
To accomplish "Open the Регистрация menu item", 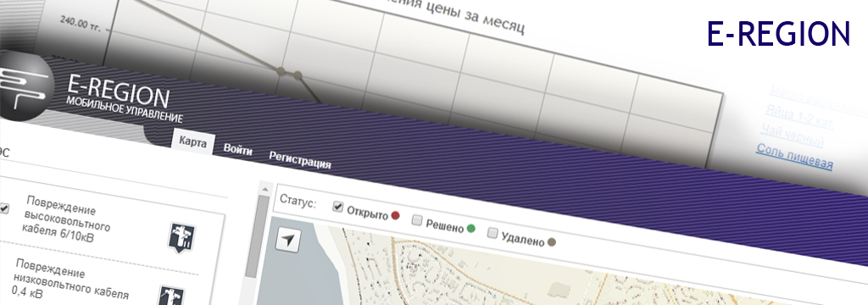I will coord(300,160).
